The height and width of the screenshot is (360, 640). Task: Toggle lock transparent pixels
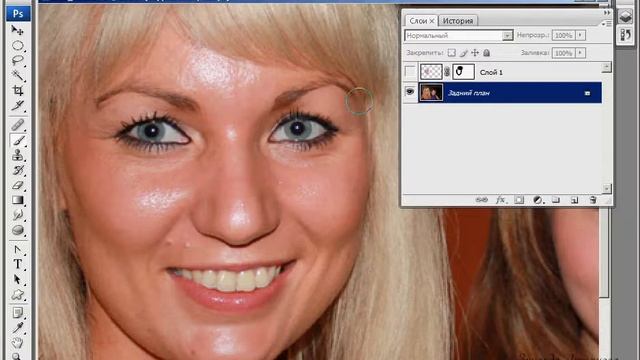click(451, 53)
